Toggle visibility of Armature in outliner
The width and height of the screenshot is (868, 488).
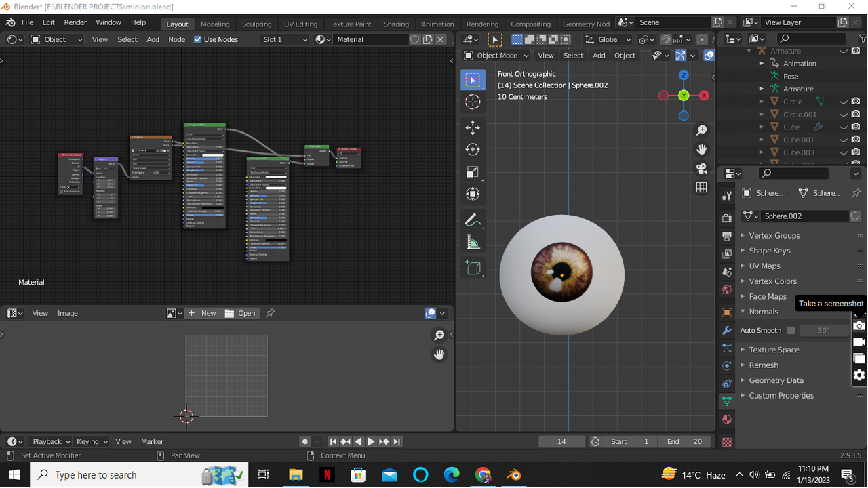844,51
